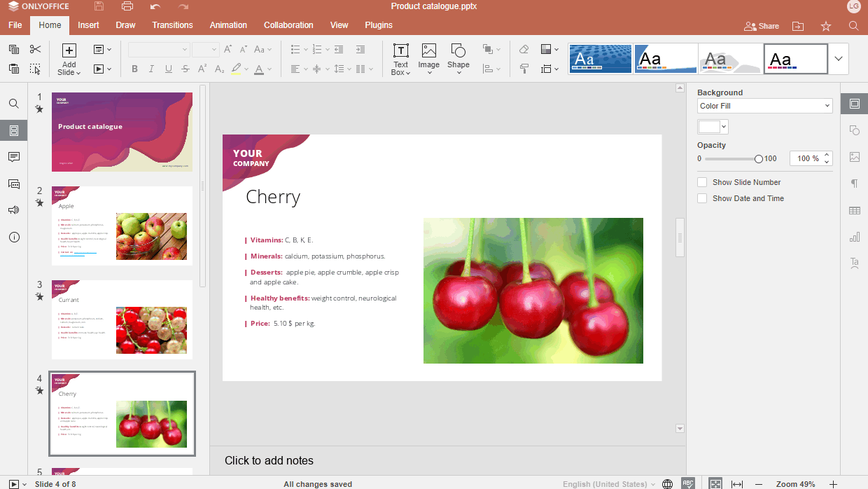868x489 pixels.
Task: Toggle Superscript formatting
Action: (x=202, y=69)
